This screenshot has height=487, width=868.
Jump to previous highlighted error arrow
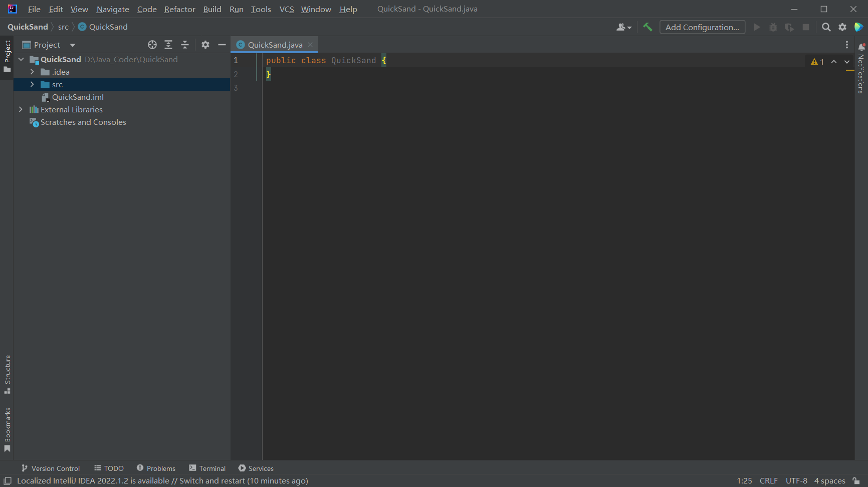click(x=834, y=62)
